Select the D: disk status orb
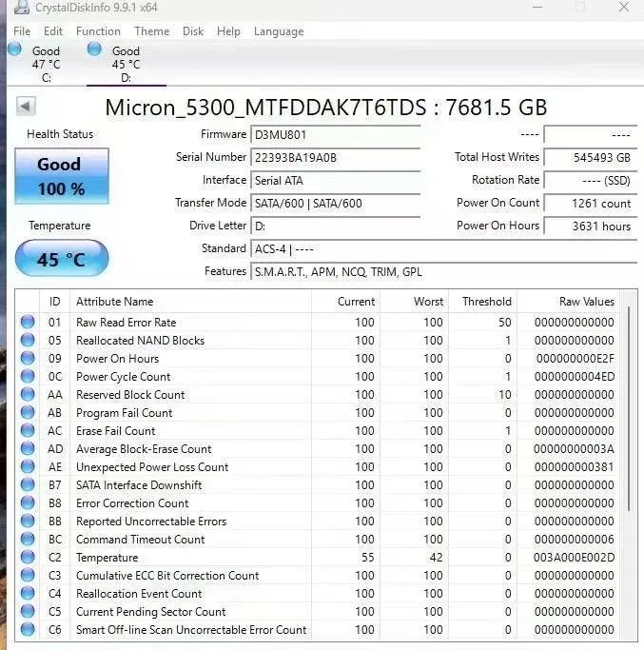 [94, 49]
